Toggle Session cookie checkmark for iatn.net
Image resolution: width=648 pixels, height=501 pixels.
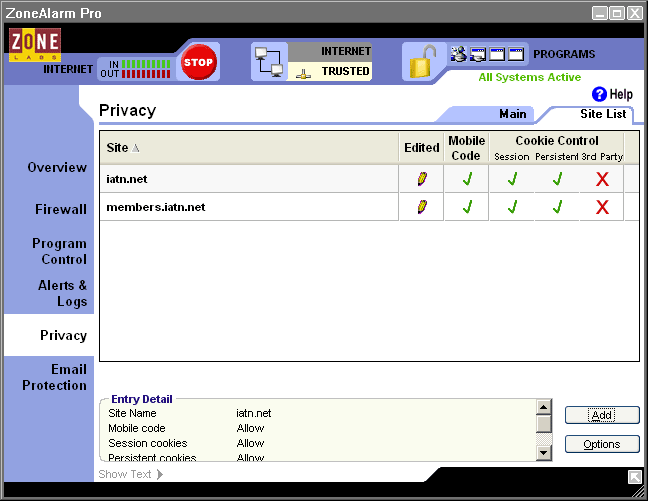[x=512, y=179]
